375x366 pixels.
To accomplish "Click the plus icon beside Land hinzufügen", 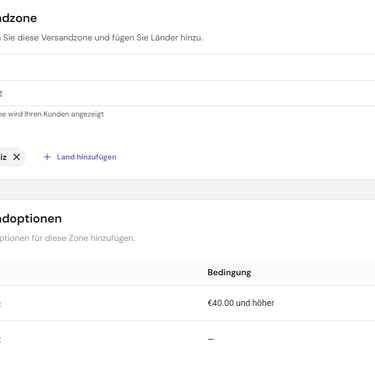I will point(47,157).
